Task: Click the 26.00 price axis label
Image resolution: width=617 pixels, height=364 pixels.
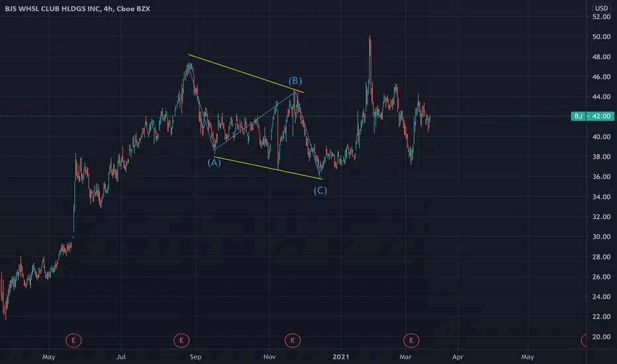Action: 601,277
